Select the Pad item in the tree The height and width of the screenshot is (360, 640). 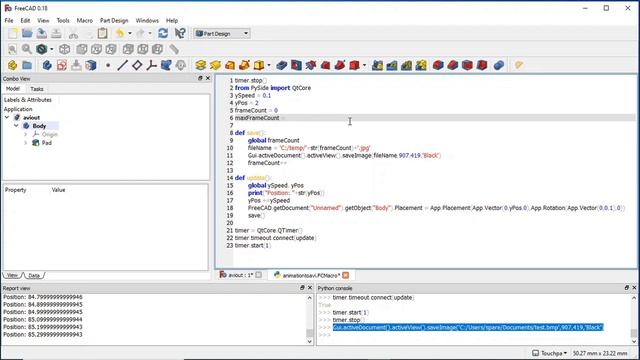[x=47, y=143]
